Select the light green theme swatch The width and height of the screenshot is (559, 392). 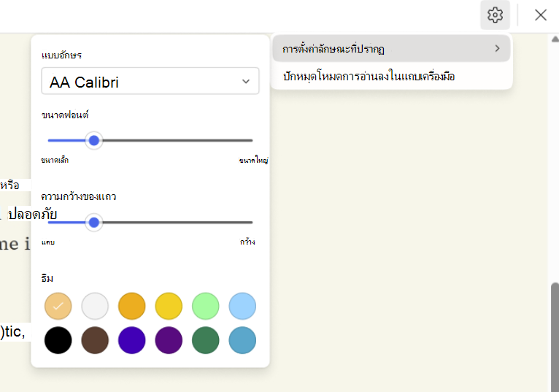point(205,306)
